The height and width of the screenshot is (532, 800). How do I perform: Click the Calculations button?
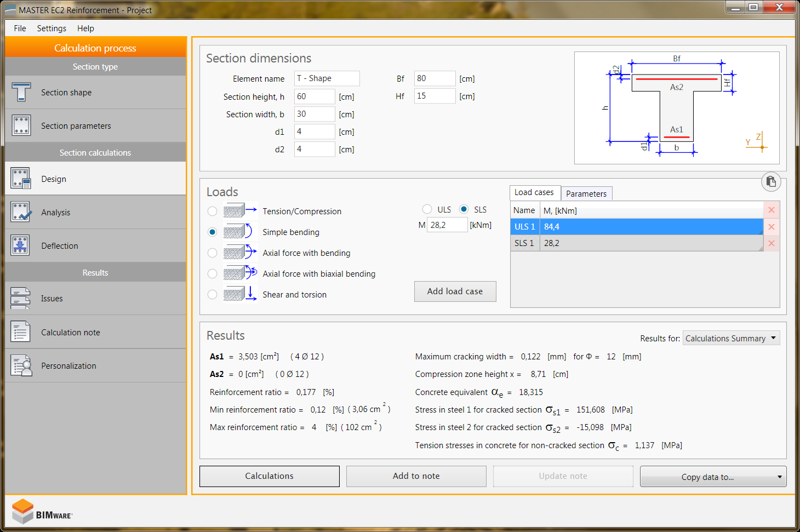pyautogui.click(x=269, y=476)
